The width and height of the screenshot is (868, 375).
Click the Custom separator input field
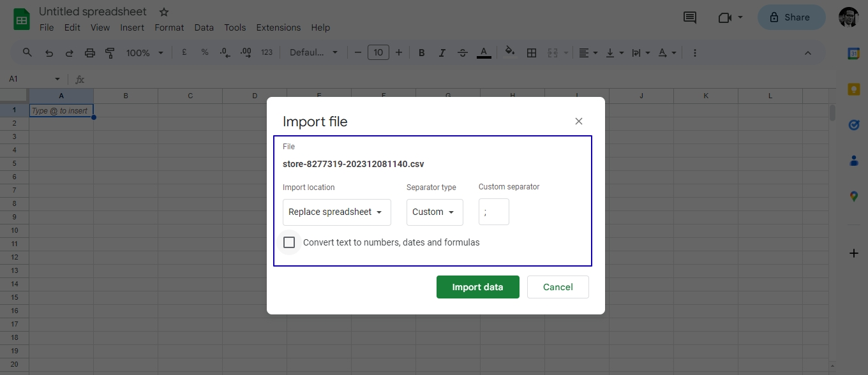(494, 212)
